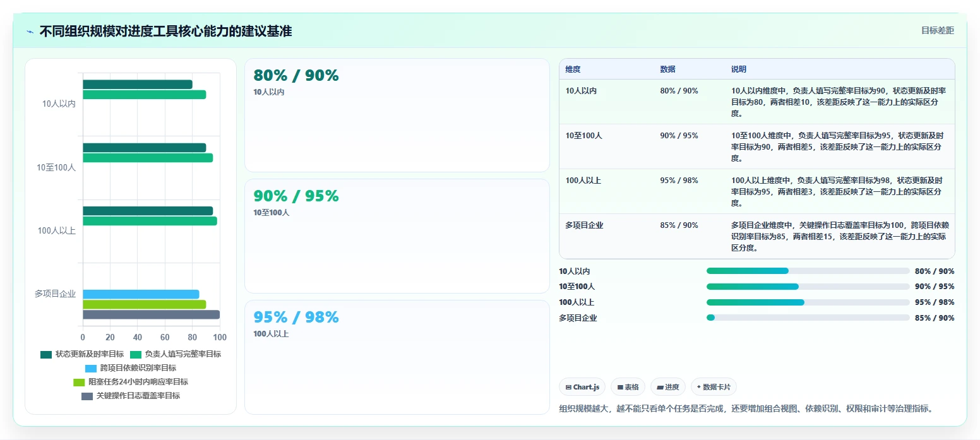This screenshot has height=440, width=980.
Task: Open the 90% / 95% data card
Action: pyautogui.click(x=397, y=236)
